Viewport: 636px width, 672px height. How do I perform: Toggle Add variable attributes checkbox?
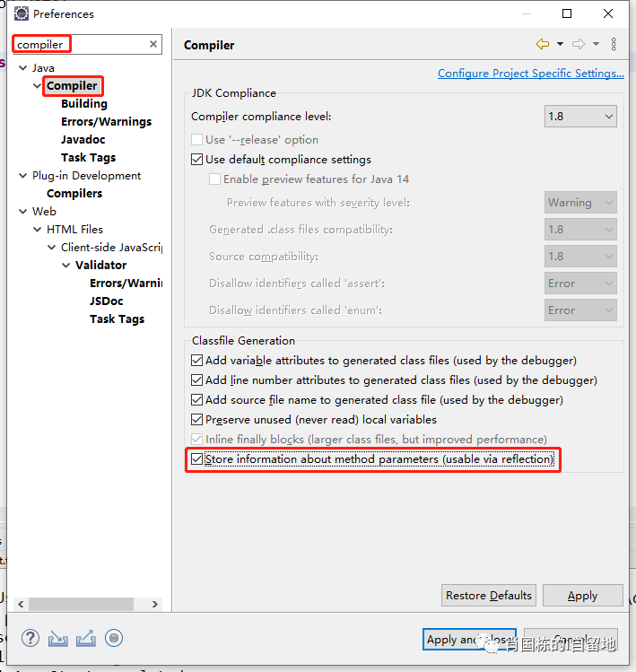pyautogui.click(x=196, y=361)
